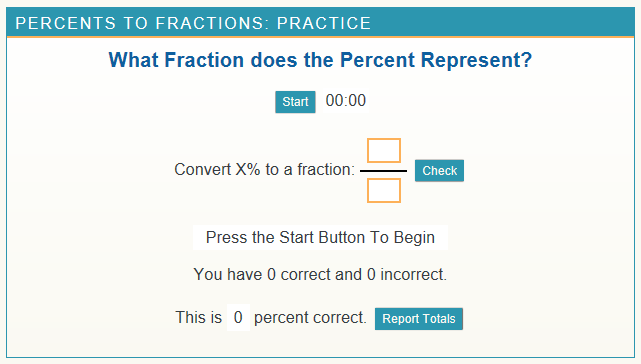Click the Check button beside the fraction
Screen dimensions: 641x364
click(439, 171)
